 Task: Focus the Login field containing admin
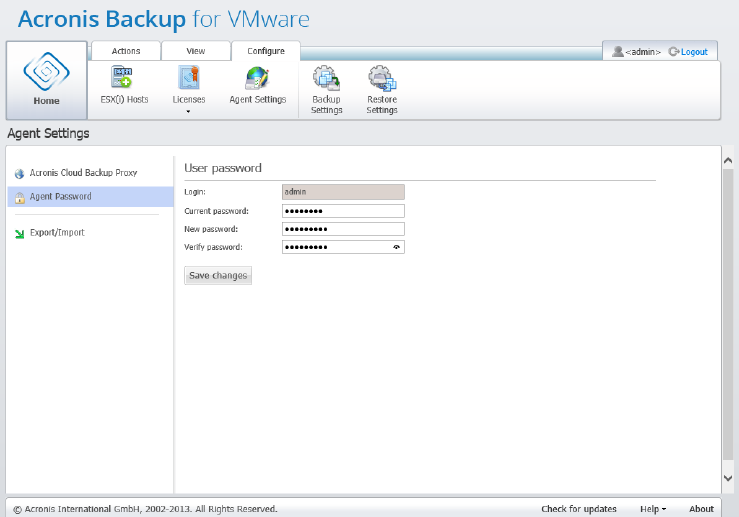tap(343, 192)
